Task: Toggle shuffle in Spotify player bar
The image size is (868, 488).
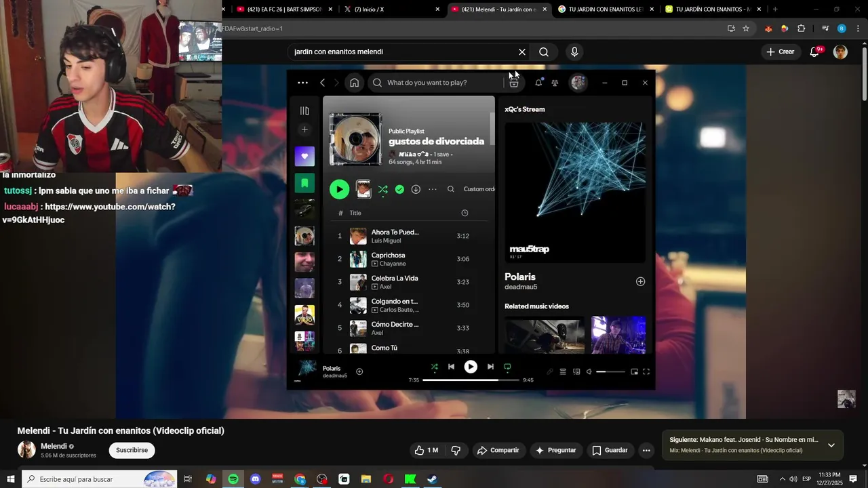Action: [x=434, y=367]
